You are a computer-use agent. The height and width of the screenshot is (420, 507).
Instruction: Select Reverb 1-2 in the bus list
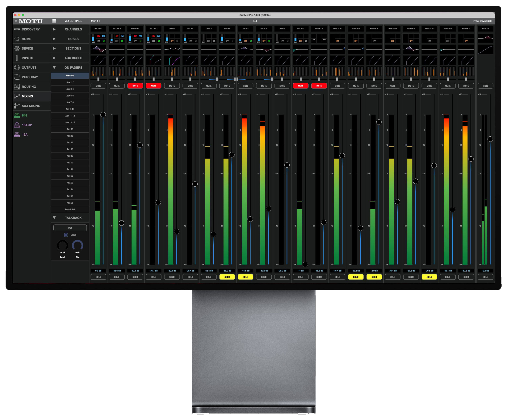point(70,209)
